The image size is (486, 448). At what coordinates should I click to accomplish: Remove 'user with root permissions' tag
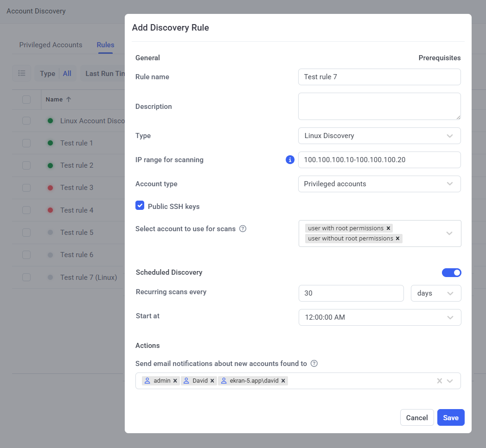click(x=389, y=228)
